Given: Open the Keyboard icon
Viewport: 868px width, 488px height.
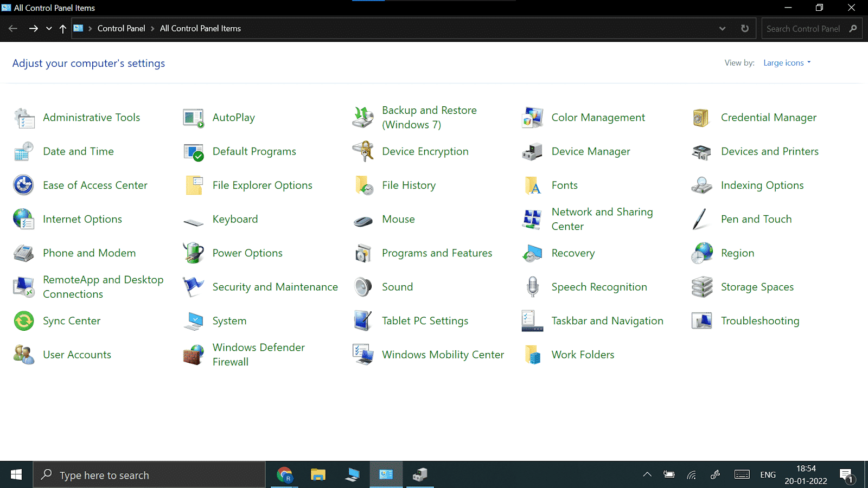Looking at the screenshot, I should pos(193,221).
